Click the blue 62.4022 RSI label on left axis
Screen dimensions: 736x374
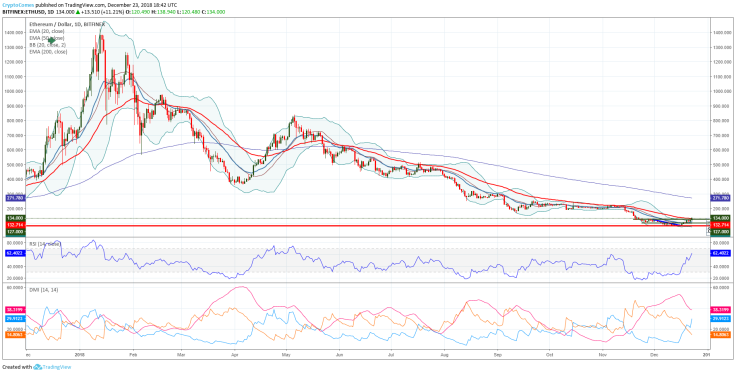(16, 252)
